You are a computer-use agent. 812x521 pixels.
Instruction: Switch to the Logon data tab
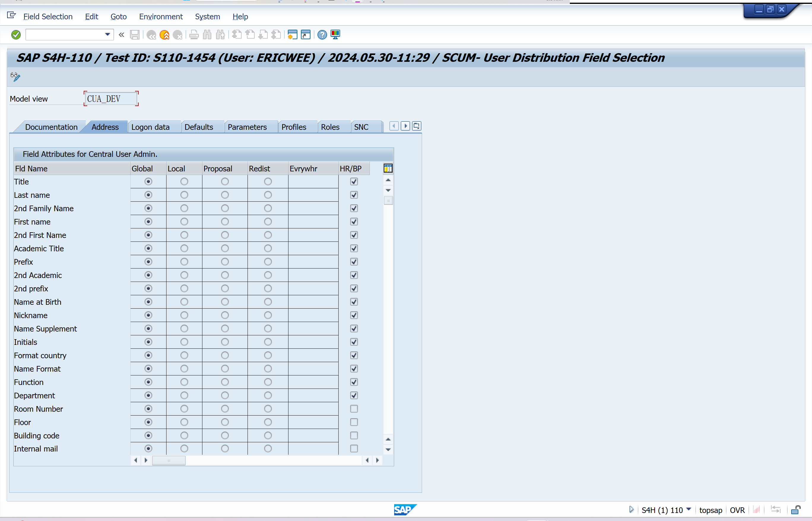pos(150,127)
